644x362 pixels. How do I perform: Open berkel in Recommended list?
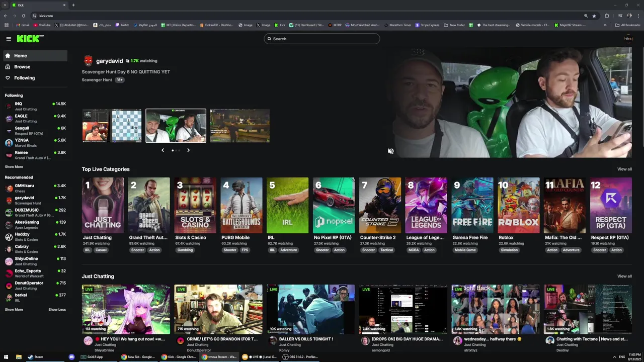[35, 297]
